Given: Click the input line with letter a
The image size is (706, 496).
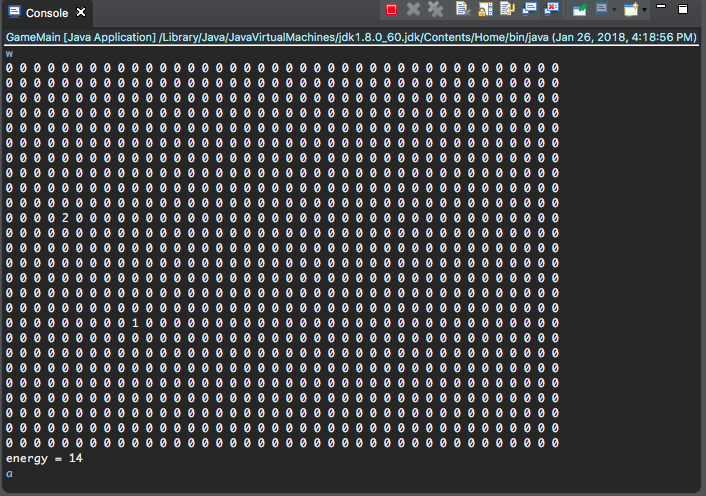Looking at the screenshot, I should pyautogui.click(x=9, y=473).
